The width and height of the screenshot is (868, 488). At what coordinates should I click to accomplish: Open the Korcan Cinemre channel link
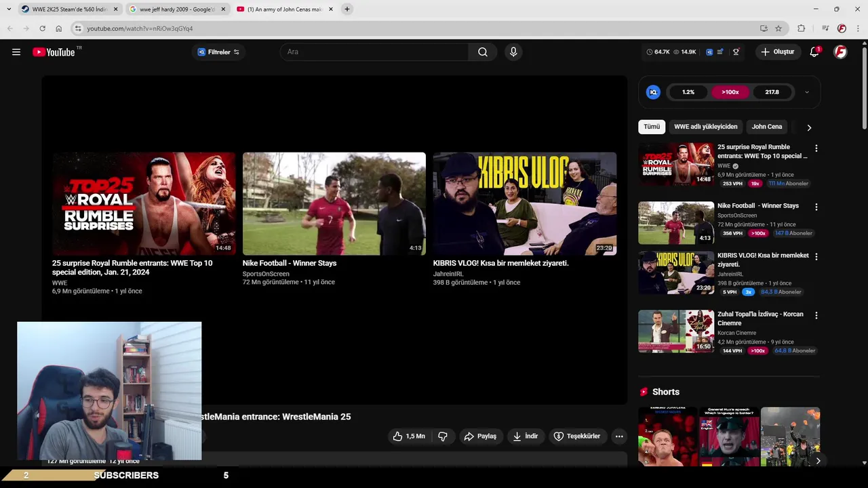point(737,333)
